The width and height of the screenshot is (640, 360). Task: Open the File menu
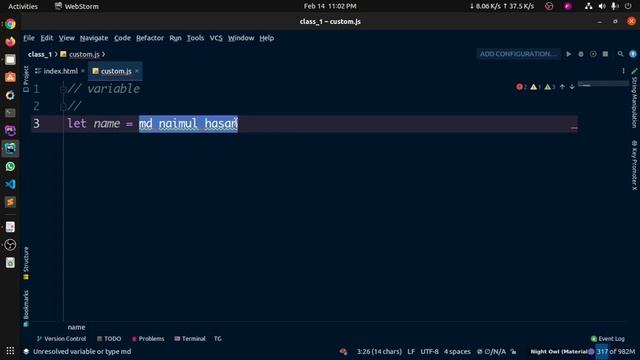pos(29,38)
